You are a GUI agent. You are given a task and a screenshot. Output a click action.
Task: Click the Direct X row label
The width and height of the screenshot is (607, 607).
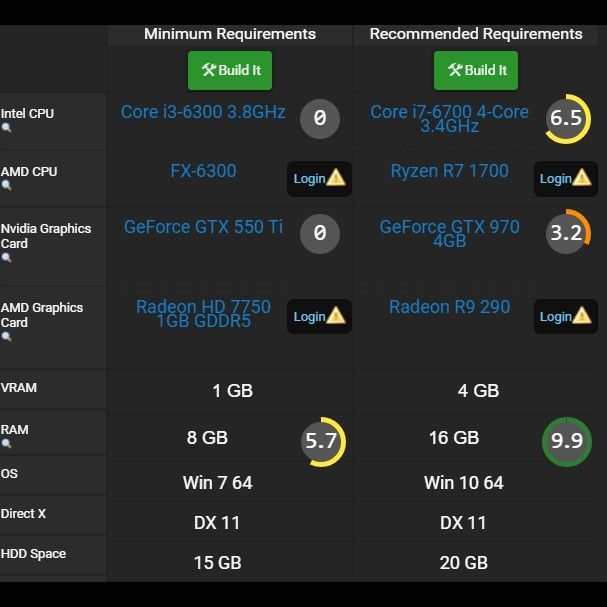click(23, 514)
